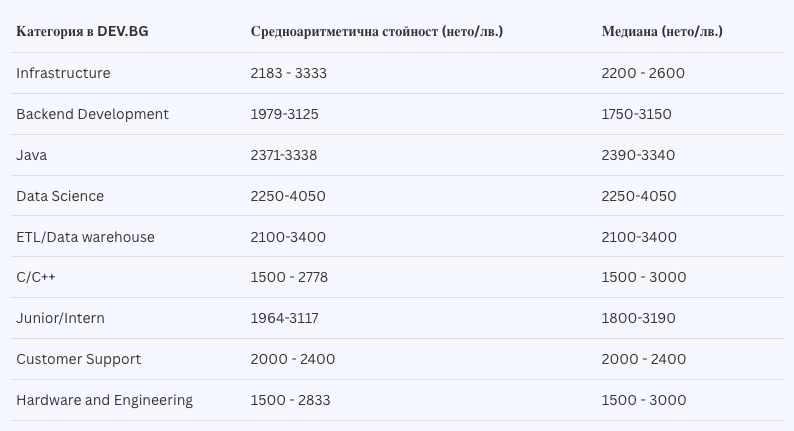Select the Infrastructure category cell

coord(63,73)
